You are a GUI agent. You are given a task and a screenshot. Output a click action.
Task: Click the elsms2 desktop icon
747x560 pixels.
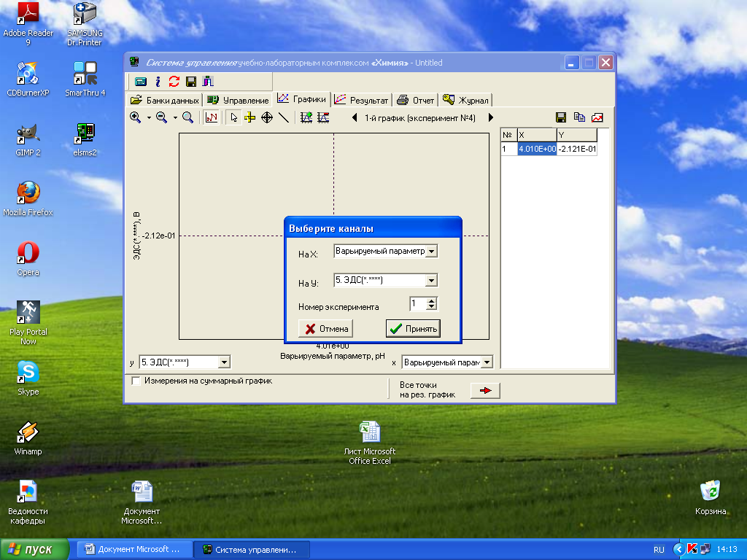coord(85,139)
